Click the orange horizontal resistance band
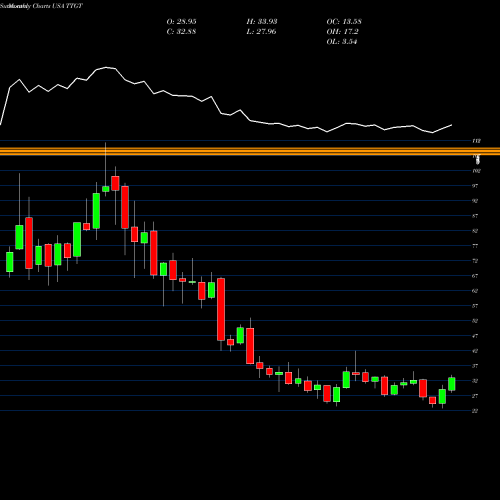 coord(250,151)
